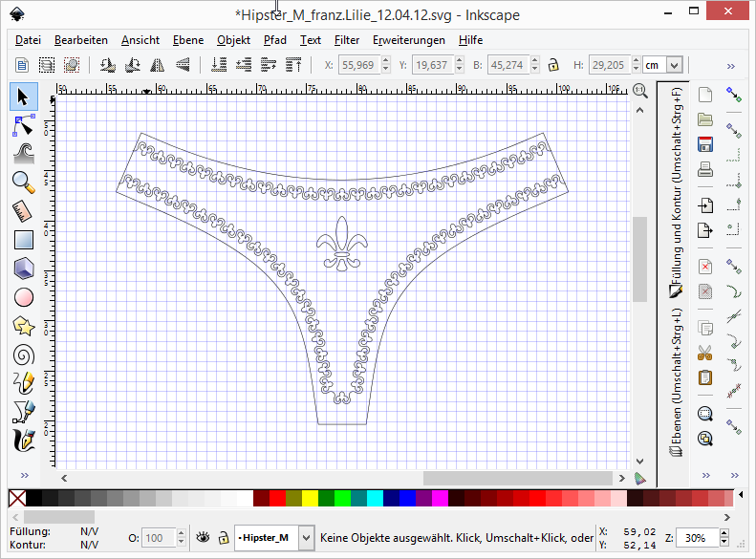Viewport: 756px width, 559px height.
Task: Click the Print document icon
Action: [705, 171]
